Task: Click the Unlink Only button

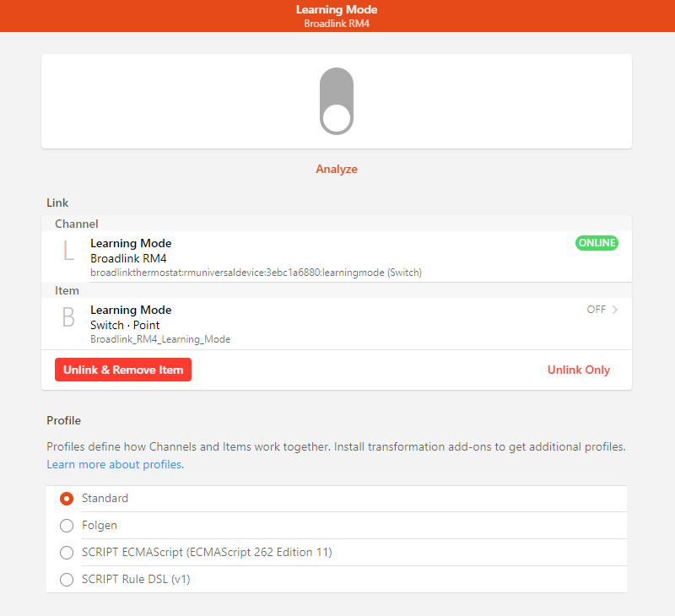Action: click(579, 370)
